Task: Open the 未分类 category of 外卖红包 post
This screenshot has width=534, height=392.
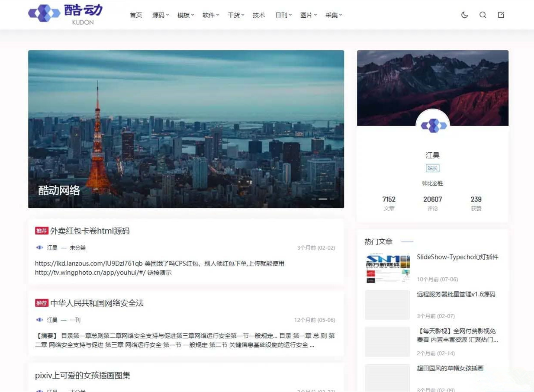Action: pos(78,248)
